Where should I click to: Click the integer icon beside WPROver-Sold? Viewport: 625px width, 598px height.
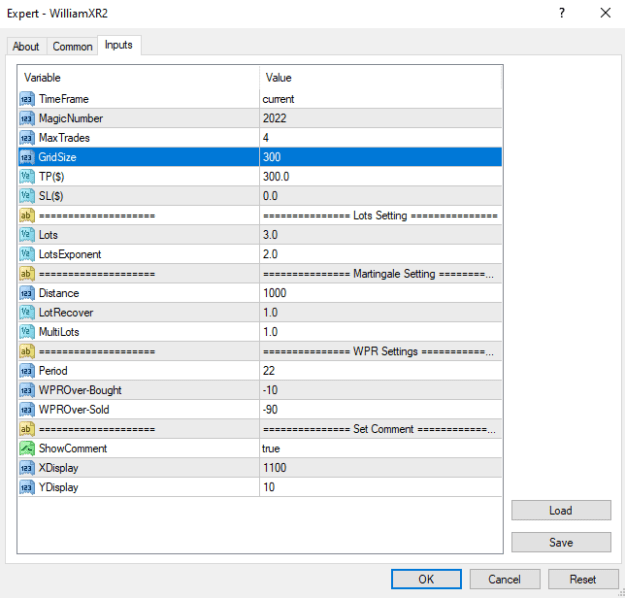pos(27,409)
